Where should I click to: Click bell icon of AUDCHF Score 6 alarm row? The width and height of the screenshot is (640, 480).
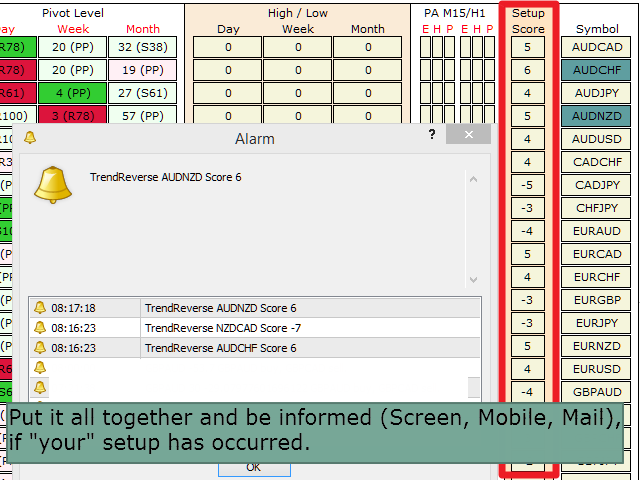40,348
